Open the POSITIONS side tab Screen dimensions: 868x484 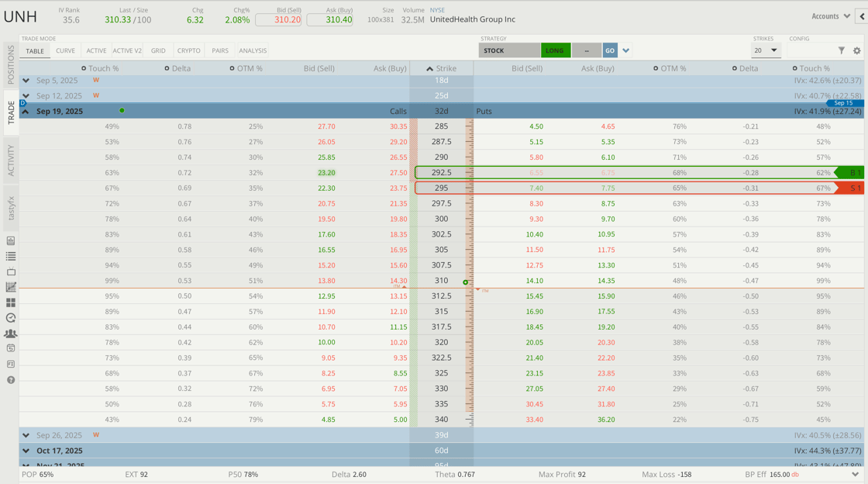pyautogui.click(x=11, y=64)
